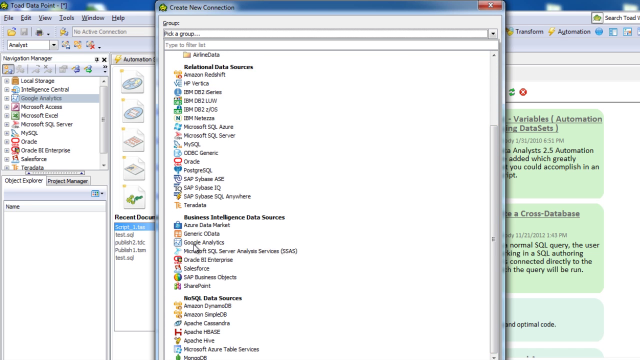Select SAP Business Objects source
This screenshot has width=640, height=360.
[x=210, y=277]
